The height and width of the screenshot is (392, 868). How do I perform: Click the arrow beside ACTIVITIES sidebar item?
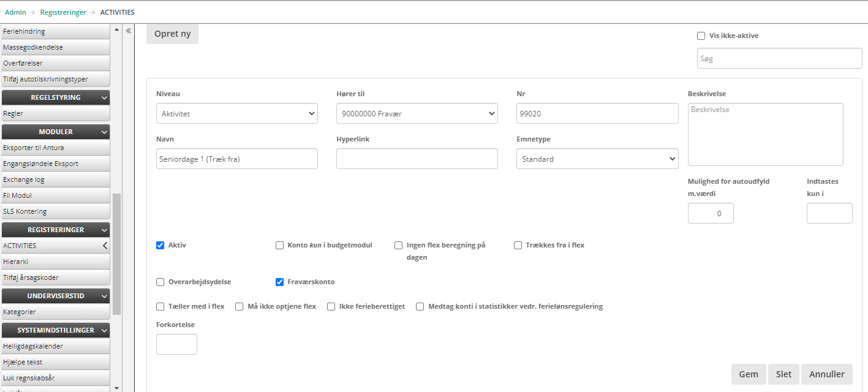(105, 246)
